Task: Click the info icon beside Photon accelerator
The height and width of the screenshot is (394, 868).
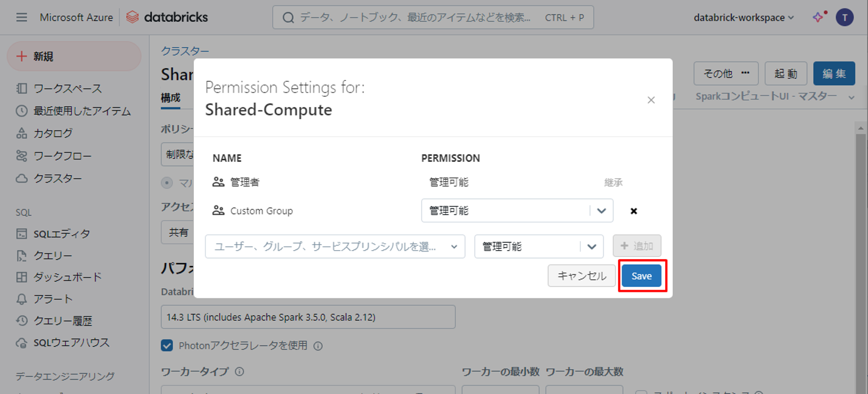Action: click(x=318, y=346)
